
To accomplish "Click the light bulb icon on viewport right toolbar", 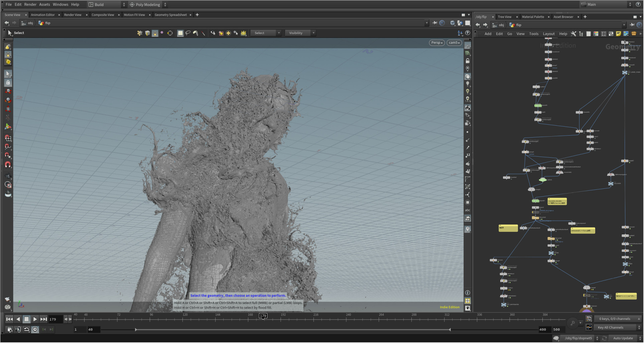I will pyautogui.click(x=468, y=84).
